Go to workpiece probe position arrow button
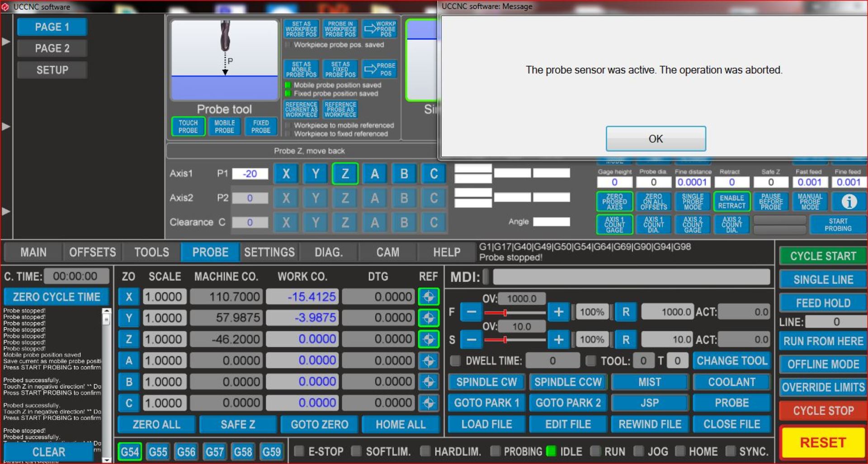This screenshot has height=464, width=868. pos(380,29)
